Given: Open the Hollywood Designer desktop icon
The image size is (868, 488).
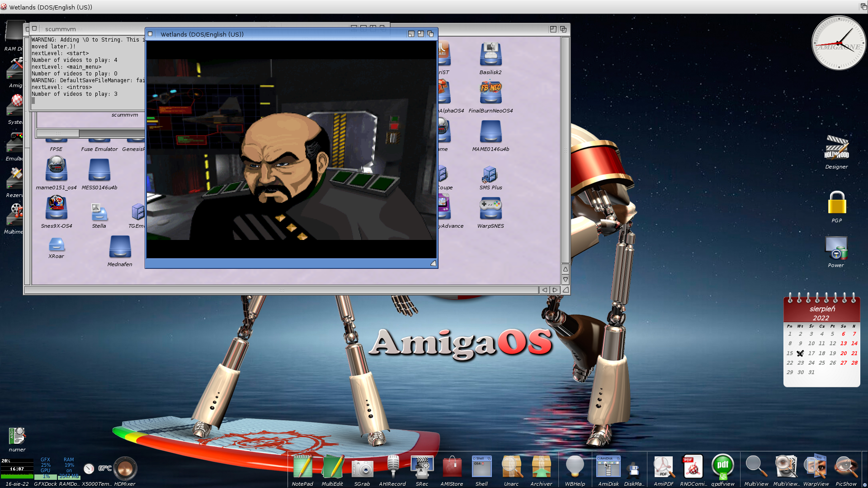Looking at the screenshot, I should pyautogui.click(x=836, y=148).
